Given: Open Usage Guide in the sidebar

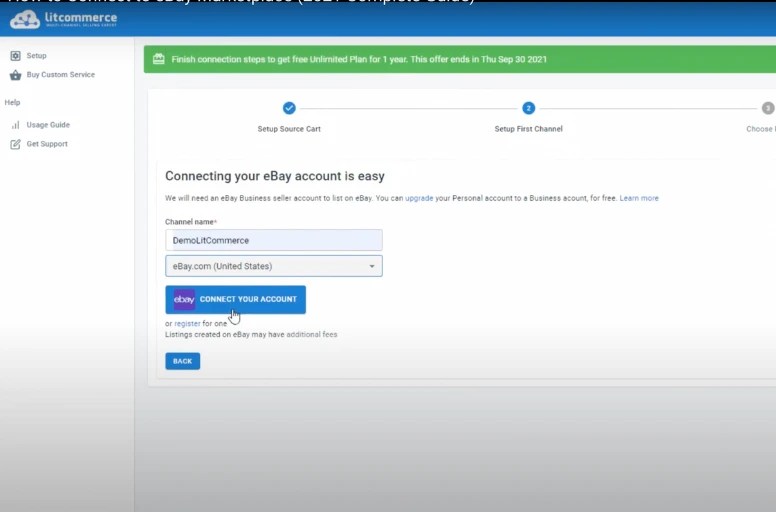Looking at the screenshot, I should (x=48, y=125).
